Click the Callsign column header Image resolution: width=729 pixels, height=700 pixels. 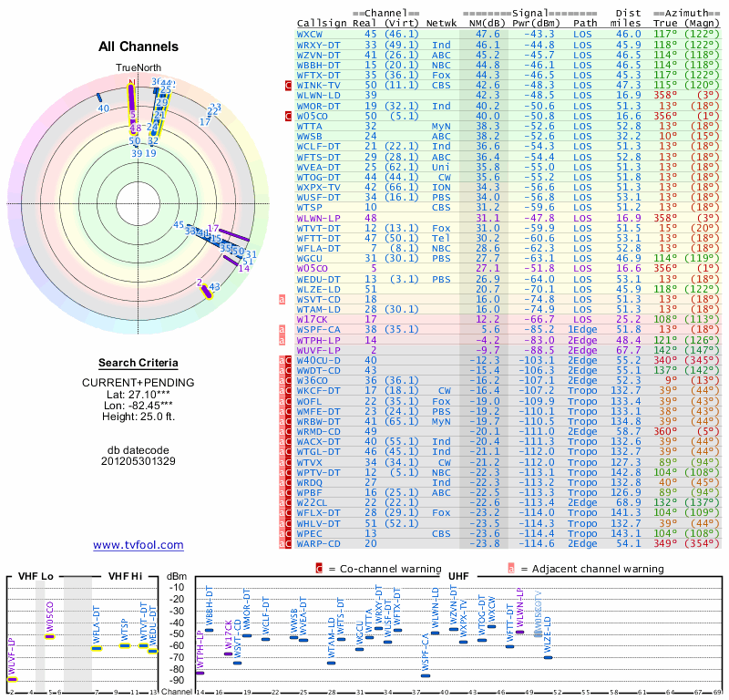tap(322, 24)
